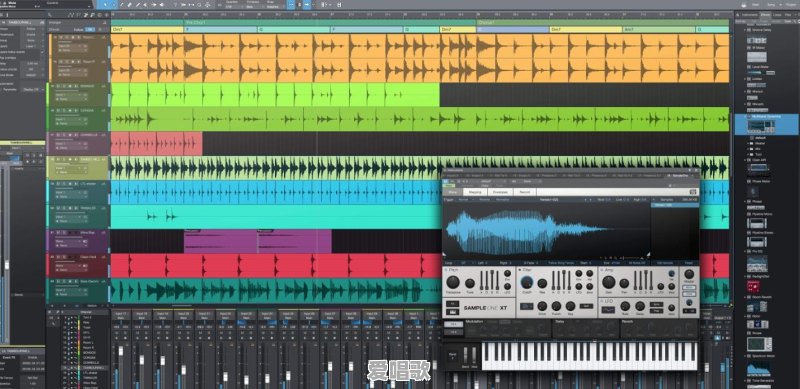This screenshot has height=389, width=800.
Task: Click the Input 17 mixer channel fader
Action: coord(121,351)
